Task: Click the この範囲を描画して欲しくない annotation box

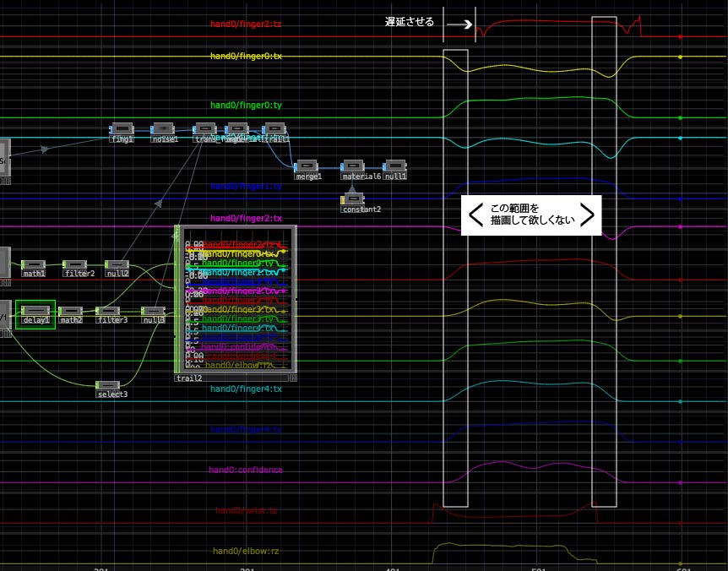Action: coord(531,215)
